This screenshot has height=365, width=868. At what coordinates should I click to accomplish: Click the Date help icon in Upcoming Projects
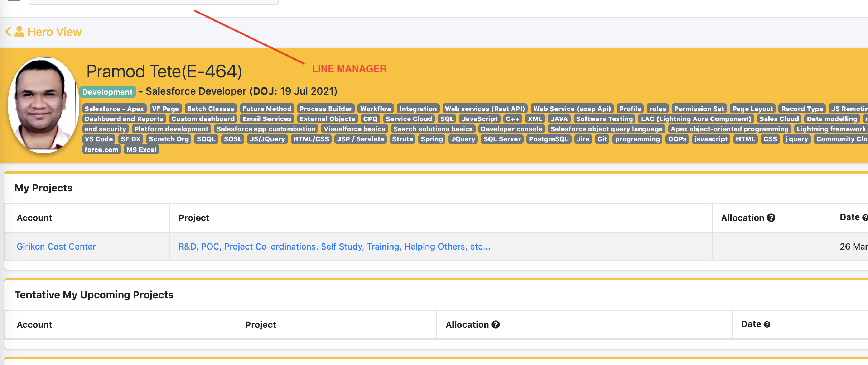click(767, 324)
